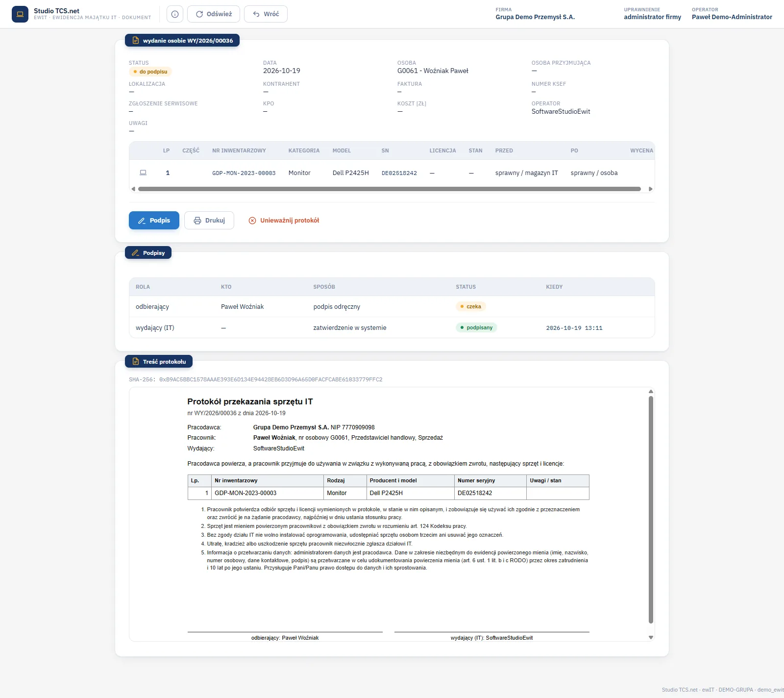Click the Podpisy section header badge
784x698 pixels.
click(x=148, y=253)
